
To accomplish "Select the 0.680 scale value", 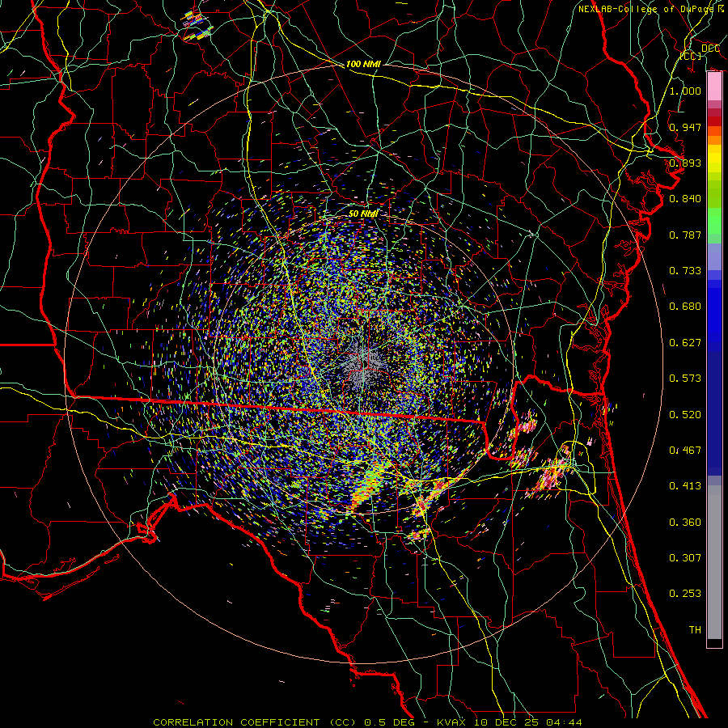I will (x=685, y=307).
